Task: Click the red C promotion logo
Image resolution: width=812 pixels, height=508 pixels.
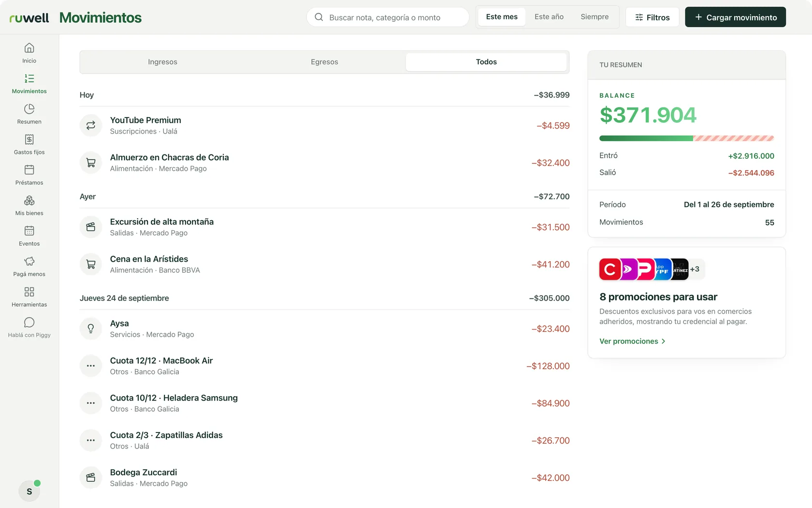Action: (x=609, y=269)
